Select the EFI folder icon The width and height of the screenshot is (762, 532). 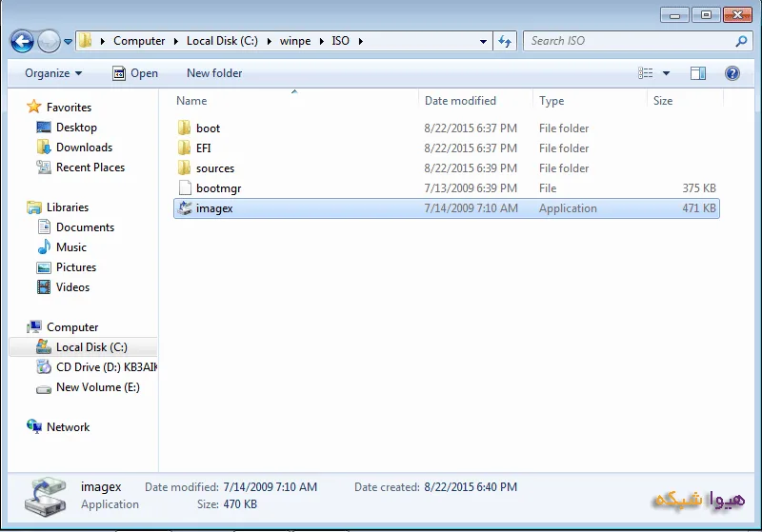pyautogui.click(x=184, y=148)
